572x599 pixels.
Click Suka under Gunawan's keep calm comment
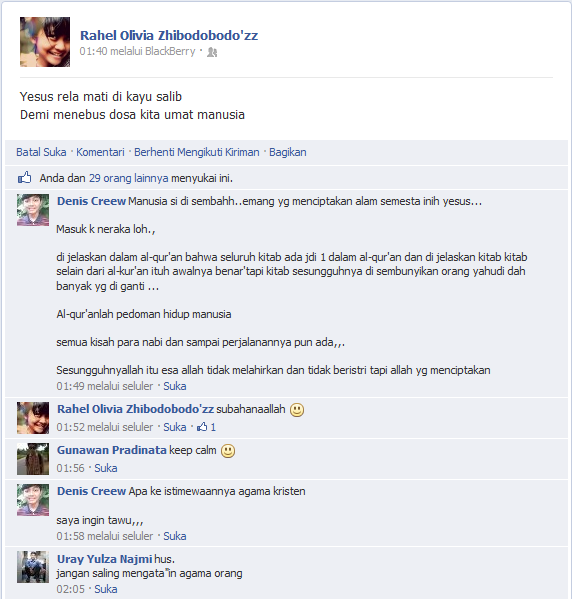(x=106, y=468)
